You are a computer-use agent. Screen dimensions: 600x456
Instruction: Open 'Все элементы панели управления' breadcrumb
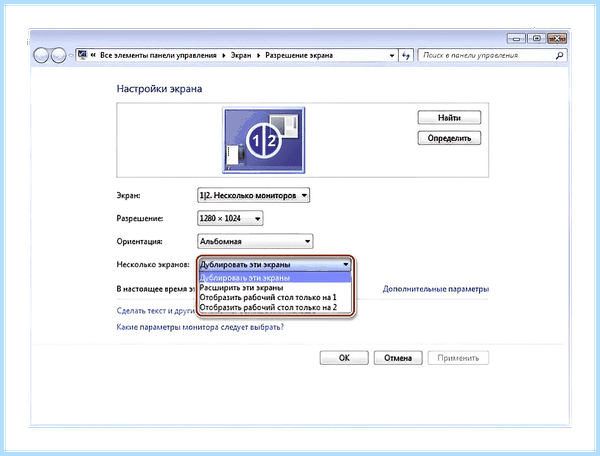coord(158,55)
